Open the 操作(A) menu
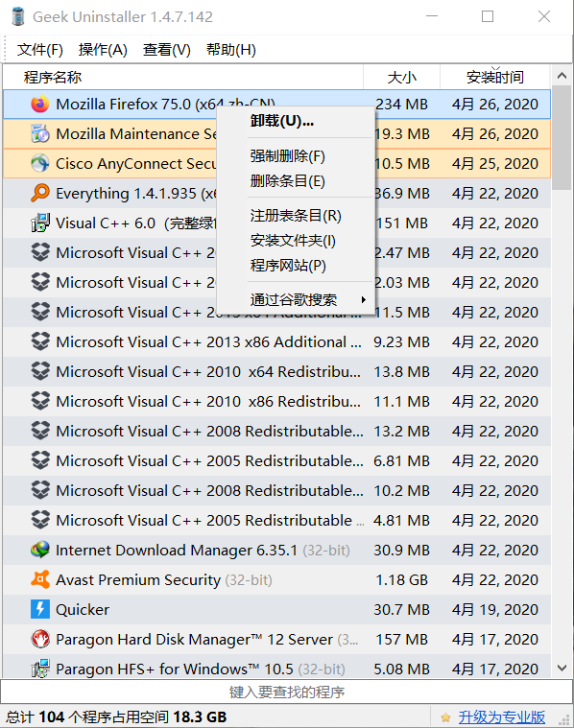The height and width of the screenshot is (728, 574). (x=103, y=49)
